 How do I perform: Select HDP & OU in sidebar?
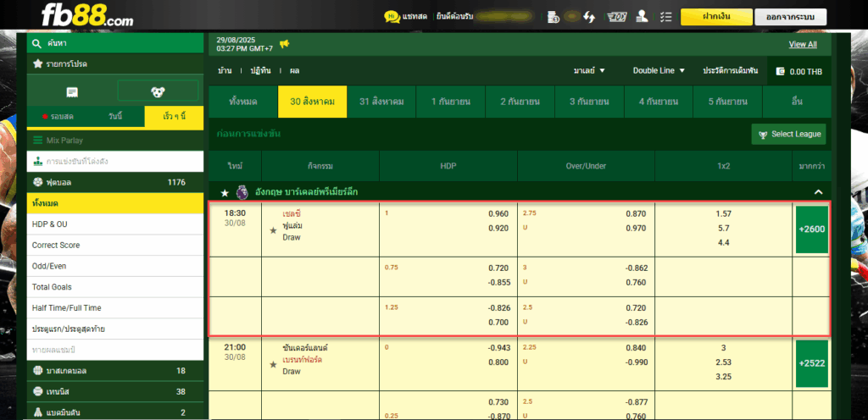click(x=115, y=224)
